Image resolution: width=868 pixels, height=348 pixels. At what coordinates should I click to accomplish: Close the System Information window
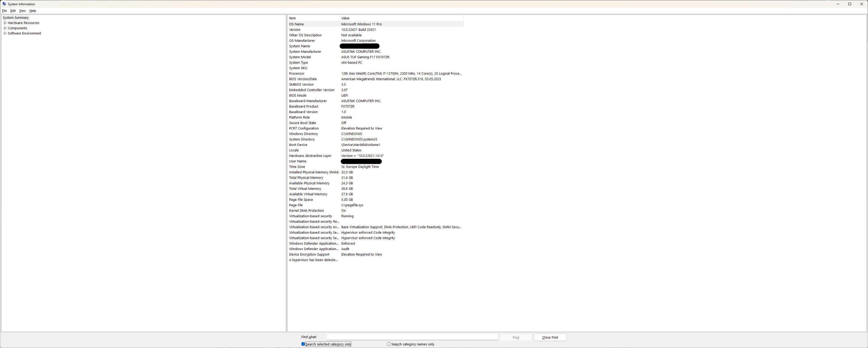[x=862, y=4]
